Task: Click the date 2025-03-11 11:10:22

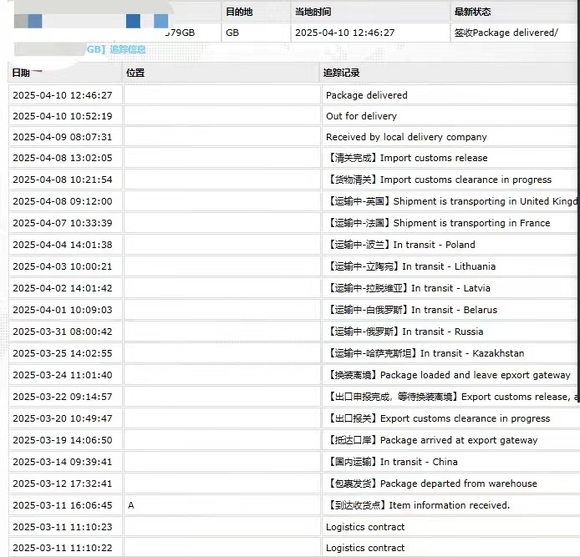Action: click(62, 548)
